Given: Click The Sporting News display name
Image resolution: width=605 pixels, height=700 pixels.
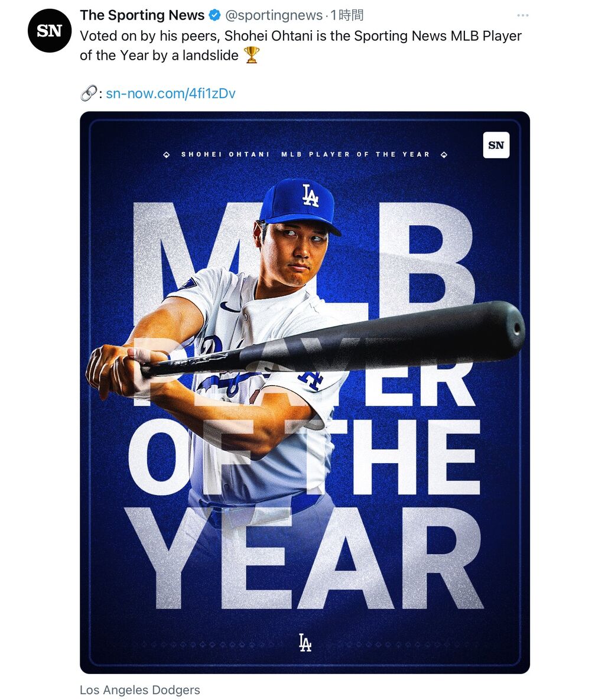Looking at the screenshot, I should point(142,15).
